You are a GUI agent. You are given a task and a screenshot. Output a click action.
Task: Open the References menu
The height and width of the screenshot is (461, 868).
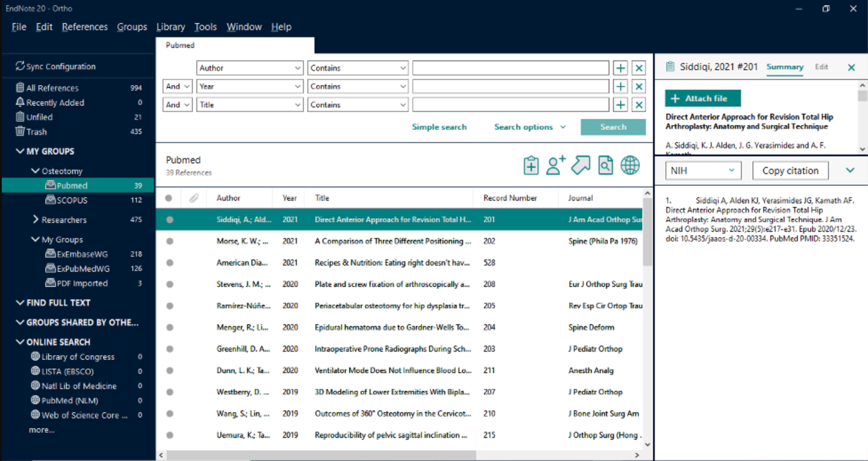(x=85, y=27)
